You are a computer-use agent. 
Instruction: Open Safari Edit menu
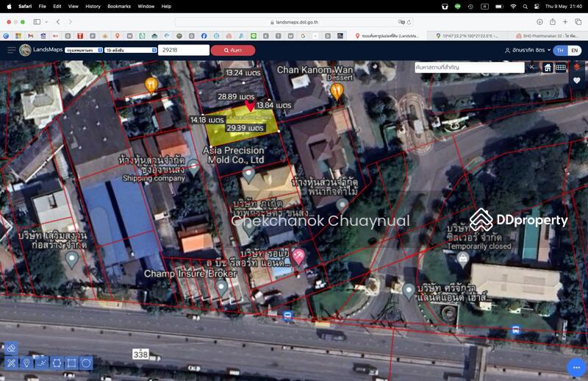tap(57, 7)
